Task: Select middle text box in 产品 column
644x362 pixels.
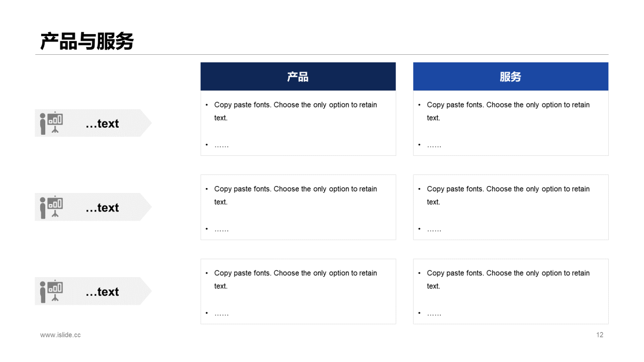Action: click(298, 207)
